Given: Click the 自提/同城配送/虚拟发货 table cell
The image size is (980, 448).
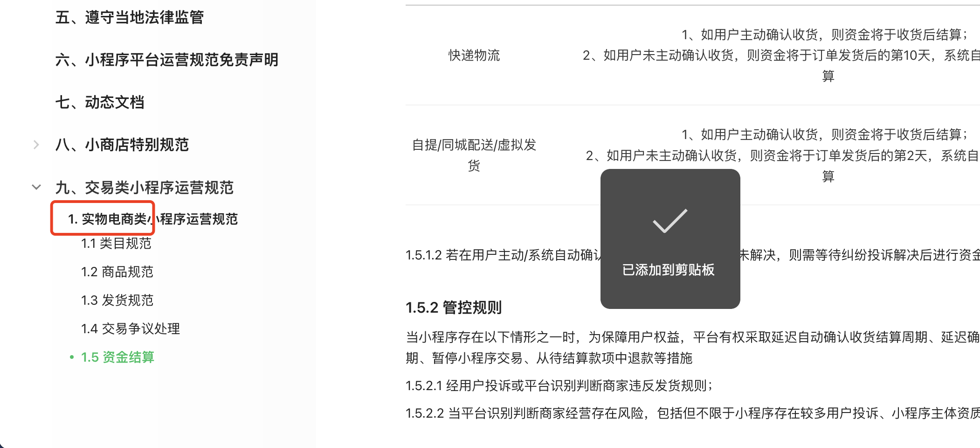Looking at the screenshot, I should (474, 155).
